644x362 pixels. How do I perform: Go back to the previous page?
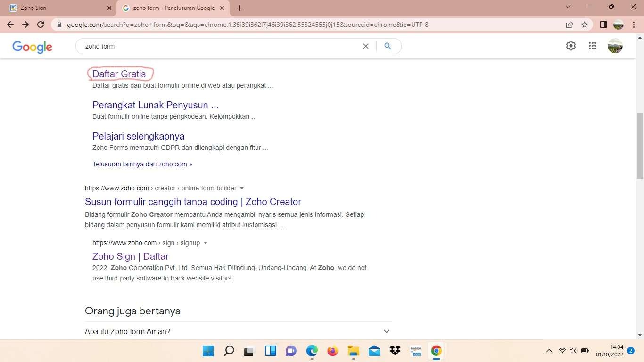(10, 25)
